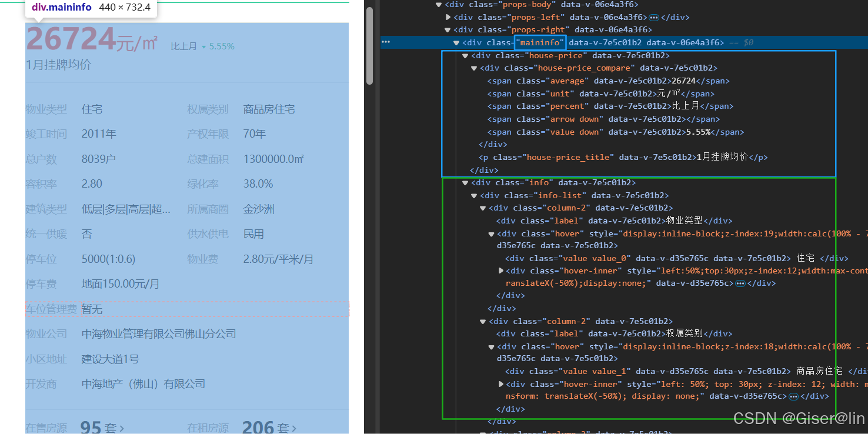The width and height of the screenshot is (868, 434).
Task: Expand the props-left div node
Action: pyautogui.click(x=448, y=18)
